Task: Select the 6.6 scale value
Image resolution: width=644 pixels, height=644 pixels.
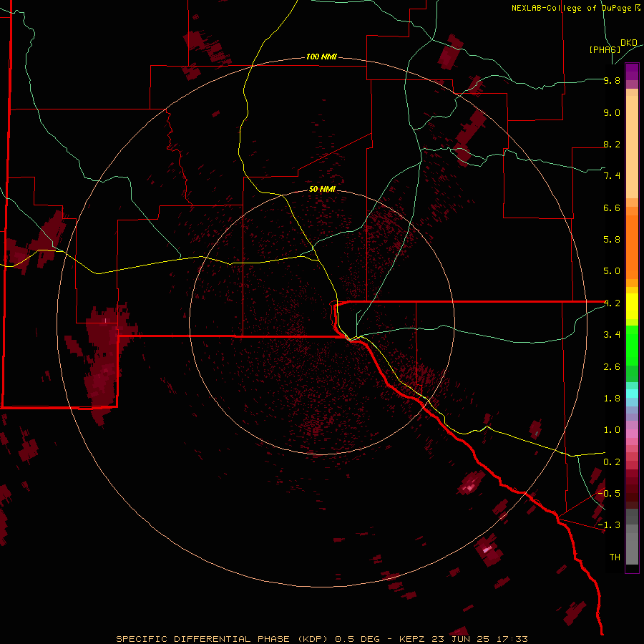Action: pos(612,208)
